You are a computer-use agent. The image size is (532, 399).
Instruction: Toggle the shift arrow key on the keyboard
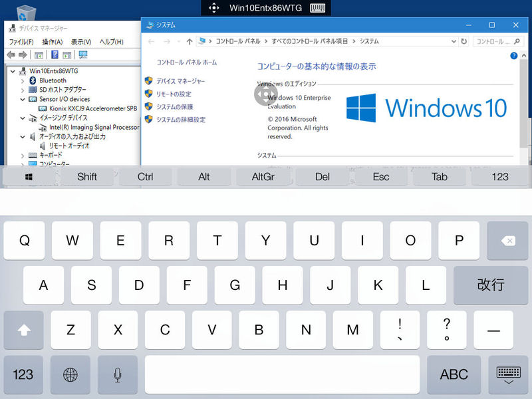pos(24,330)
